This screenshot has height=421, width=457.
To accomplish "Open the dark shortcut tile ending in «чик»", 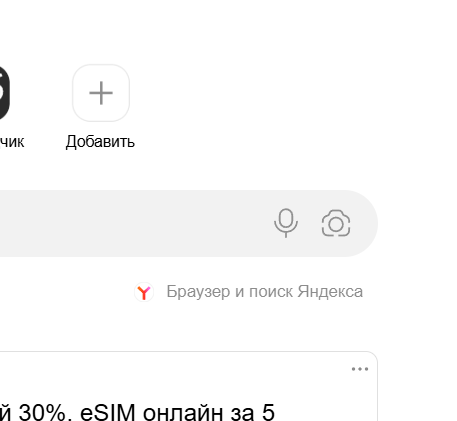I will coord(4,93).
